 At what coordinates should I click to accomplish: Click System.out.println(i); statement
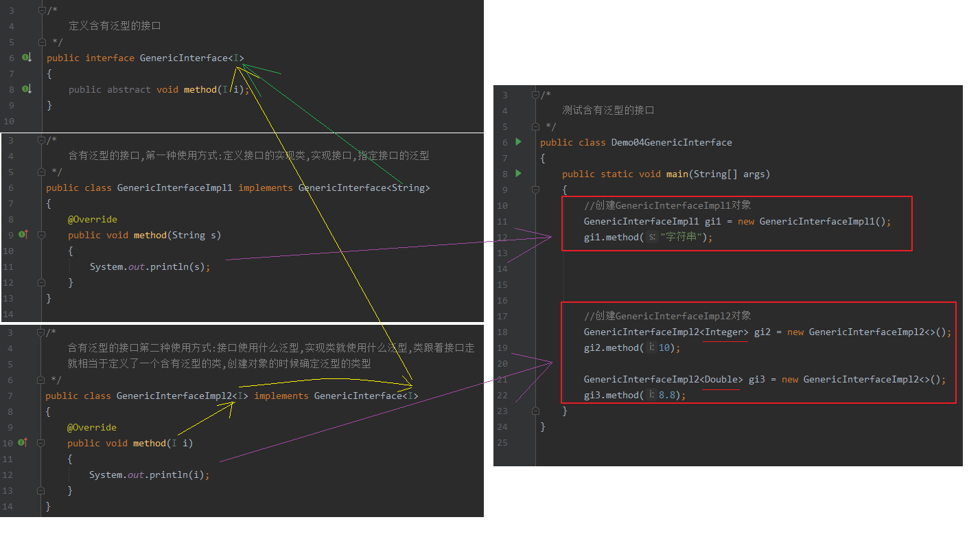[x=149, y=475]
